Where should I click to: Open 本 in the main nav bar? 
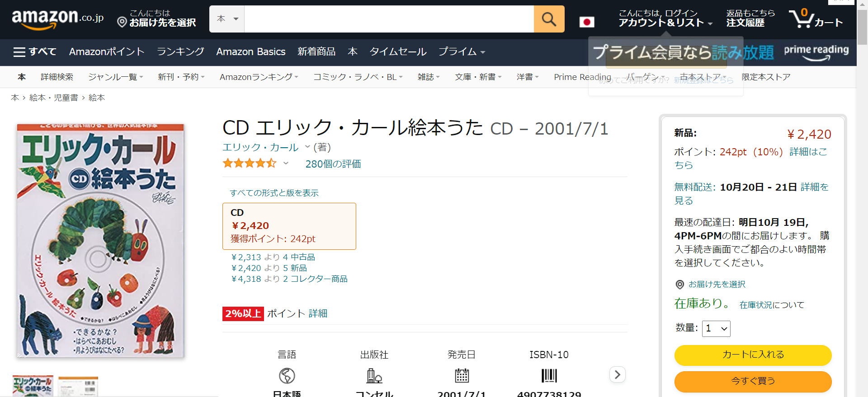(353, 52)
